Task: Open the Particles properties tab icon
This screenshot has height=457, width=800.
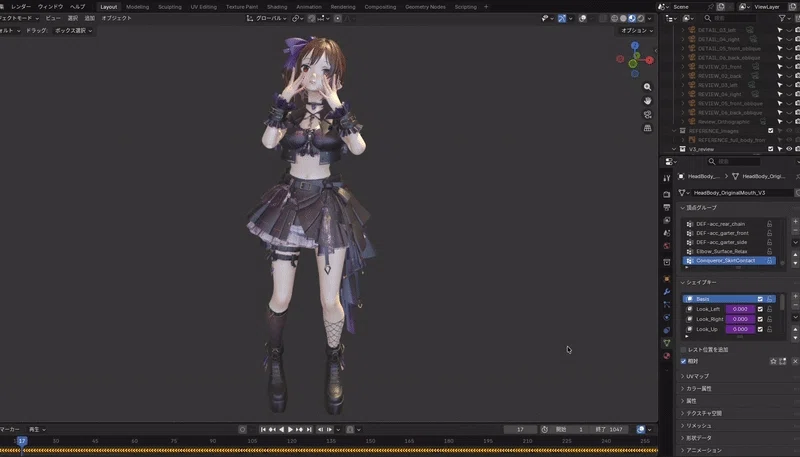Action: 666,304
